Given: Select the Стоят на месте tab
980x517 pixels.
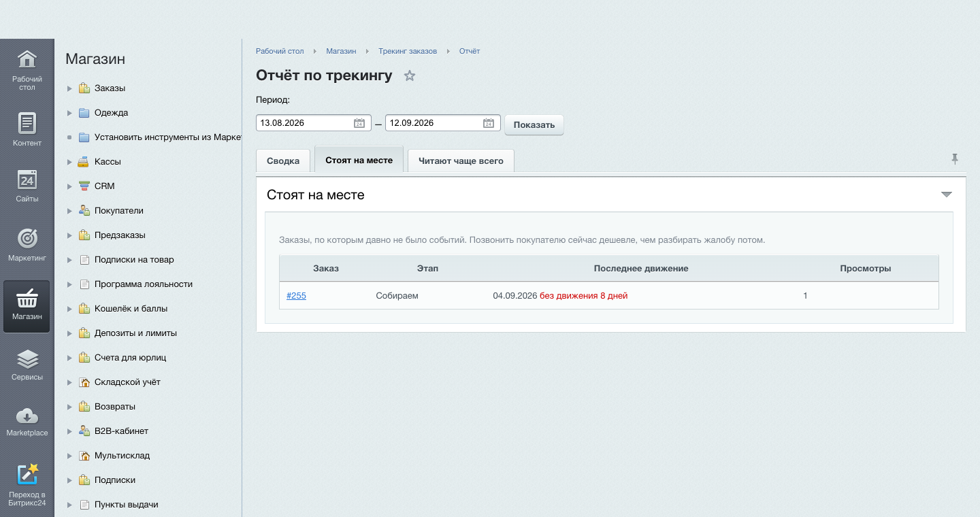Looking at the screenshot, I should pyautogui.click(x=359, y=160).
